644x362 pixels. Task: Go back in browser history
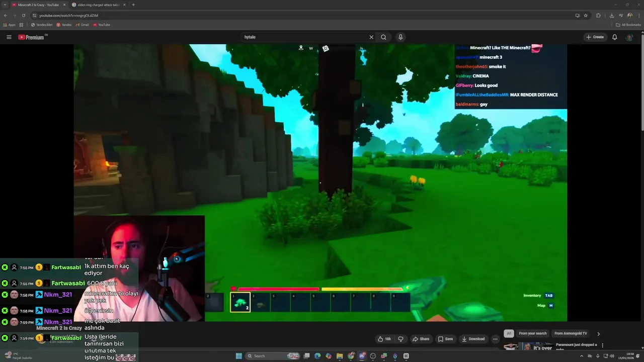(x=6, y=16)
